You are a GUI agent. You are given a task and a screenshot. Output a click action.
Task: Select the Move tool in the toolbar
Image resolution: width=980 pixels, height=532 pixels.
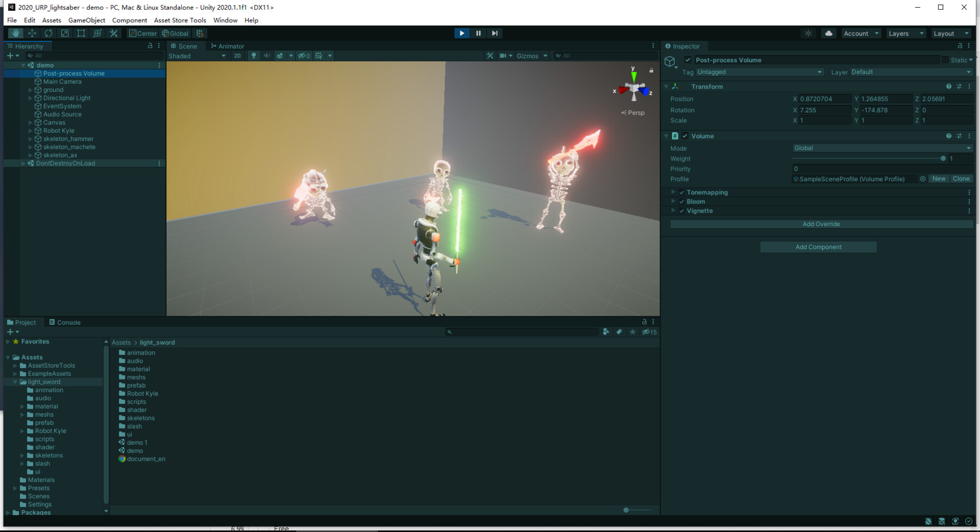32,33
